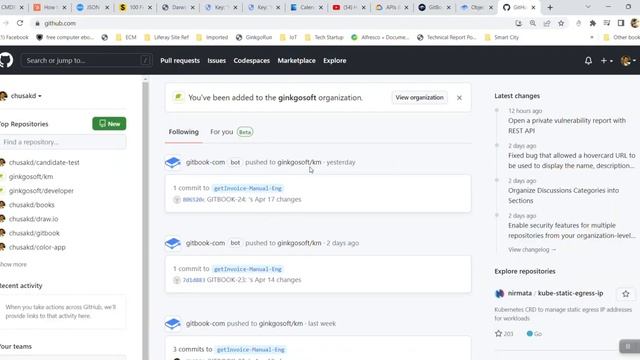The width and height of the screenshot is (640, 360).
Task: Expand the plus create-new menu
Action: [606, 61]
